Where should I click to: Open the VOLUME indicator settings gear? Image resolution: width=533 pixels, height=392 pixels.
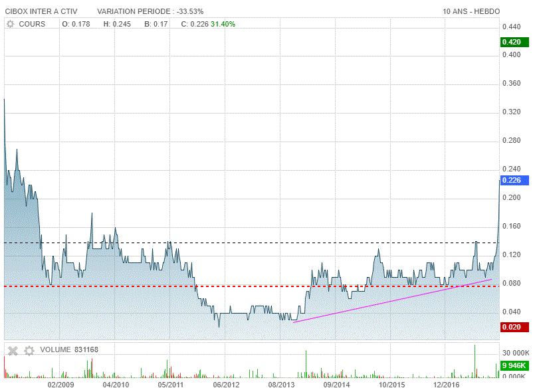[x=29, y=351]
